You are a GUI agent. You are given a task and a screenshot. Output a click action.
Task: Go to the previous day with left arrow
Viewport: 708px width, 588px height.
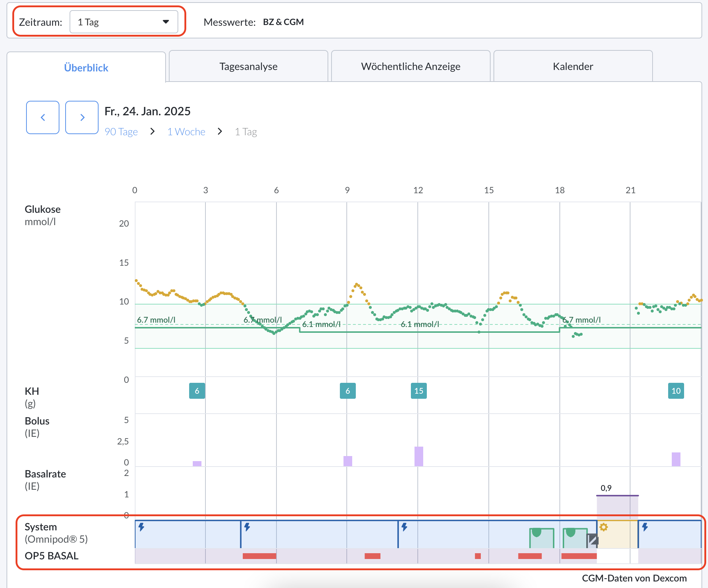(x=43, y=117)
